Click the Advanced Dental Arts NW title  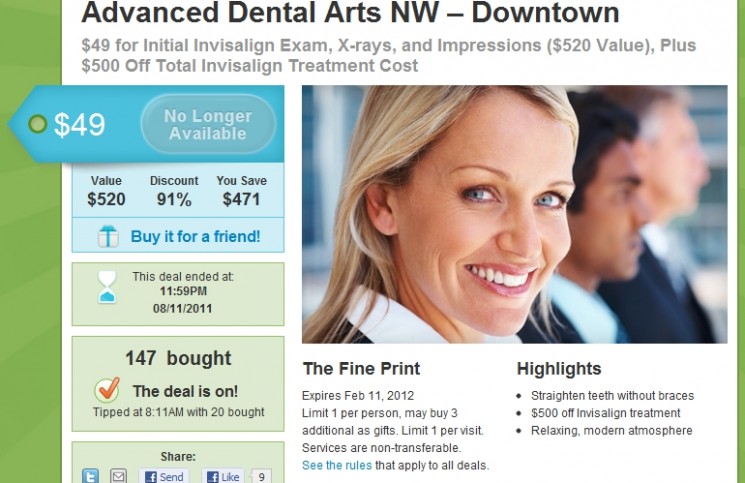(350, 12)
